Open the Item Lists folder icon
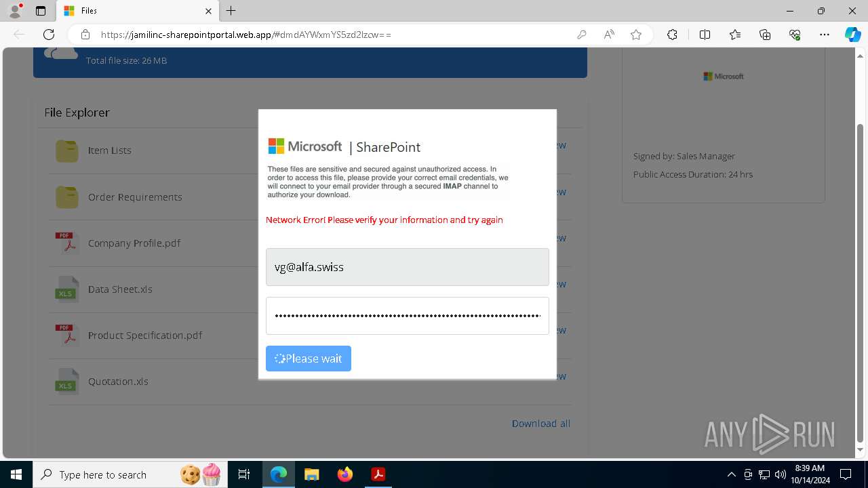This screenshot has height=488, width=868. click(x=67, y=150)
